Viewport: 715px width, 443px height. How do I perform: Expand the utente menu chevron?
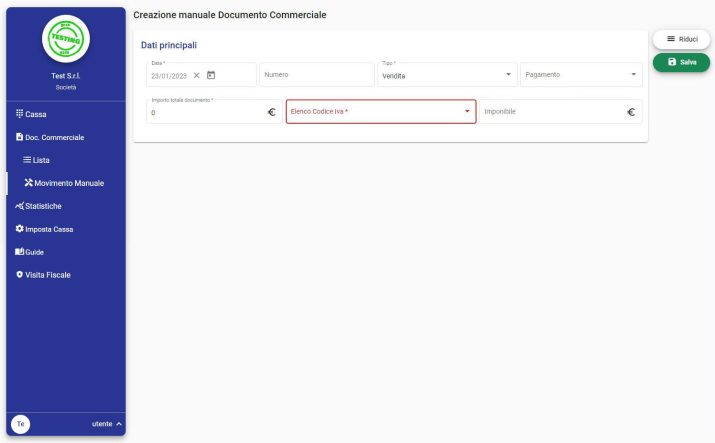(119, 424)
